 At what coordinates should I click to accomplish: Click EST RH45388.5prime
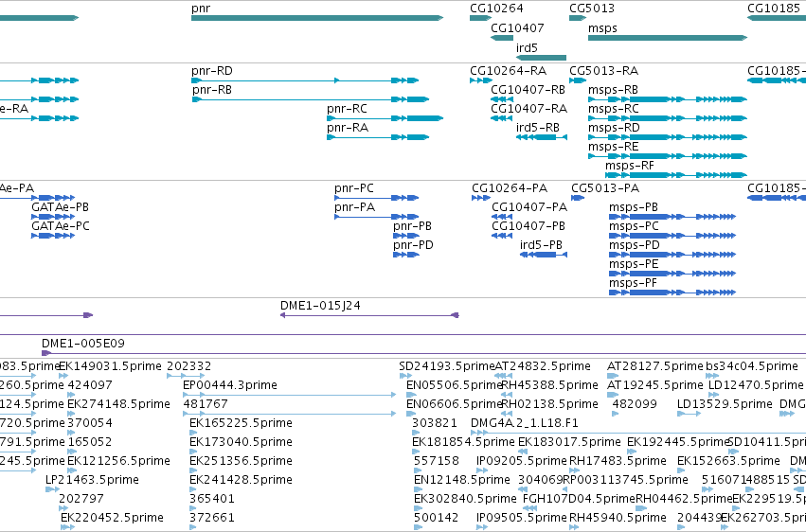point(508,395)
